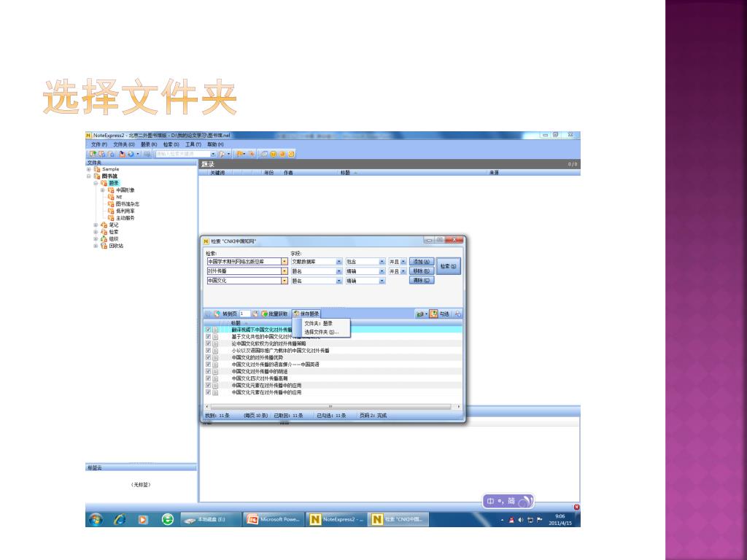
Task: Click the large 检索 (S) search button
Action: click(448, 266)
